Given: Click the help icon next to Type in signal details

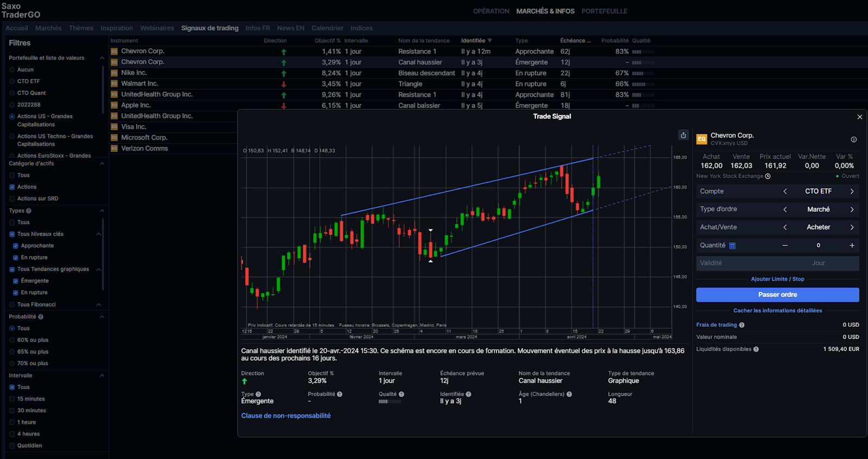Looking at the screenshot, I should pyautogui.click(x=258, y=394).
